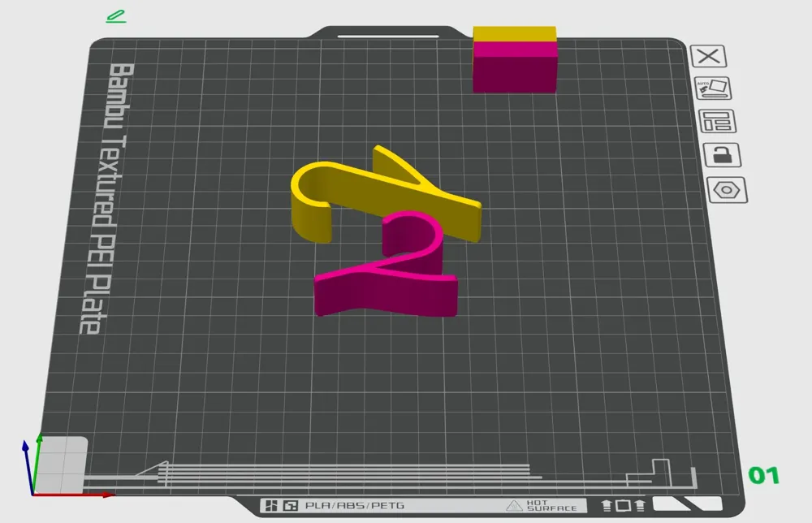Viewport: 812px width, 523px height.
Task: Click the blue Z axis arrow
Action: click(28, 466)
